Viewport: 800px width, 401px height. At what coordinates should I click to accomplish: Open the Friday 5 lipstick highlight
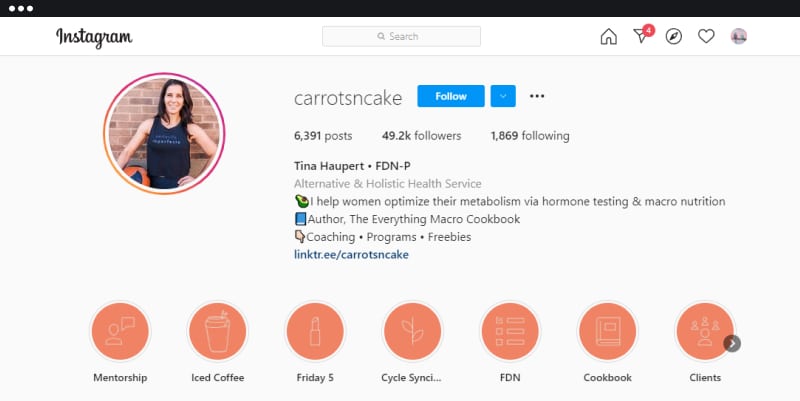(x=315, y=332)
